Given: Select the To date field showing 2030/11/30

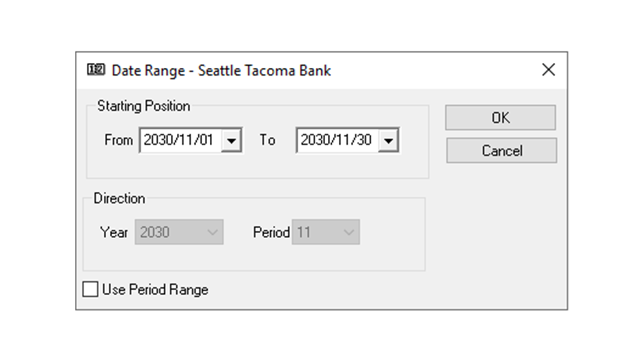Looking at the screenshot, I should 335,140.
